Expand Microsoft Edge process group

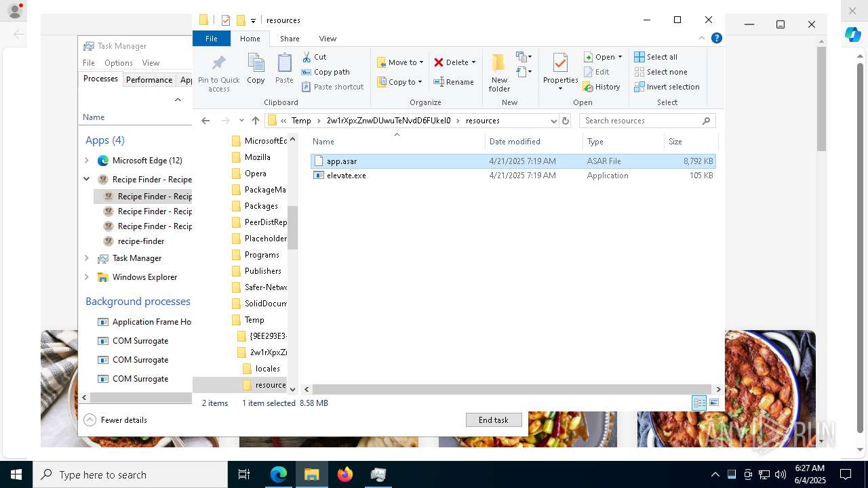click(86, 161)
